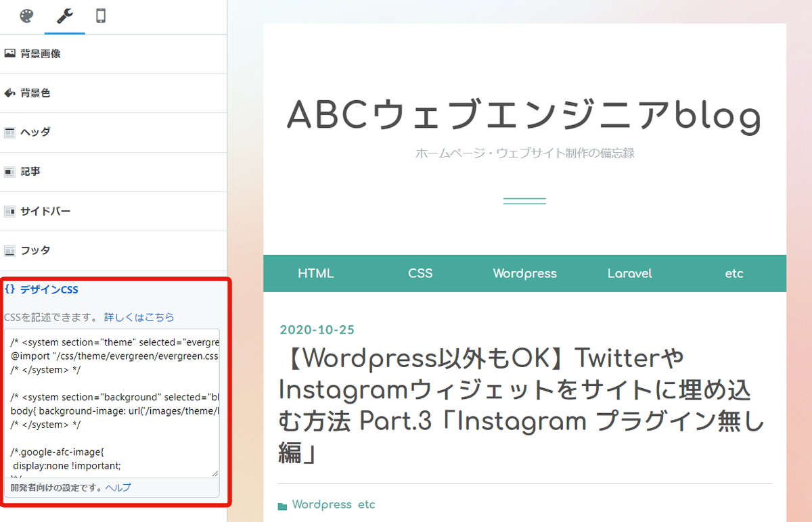
Task: Click the 背景画像 background image icon
Action: point(9,53)
